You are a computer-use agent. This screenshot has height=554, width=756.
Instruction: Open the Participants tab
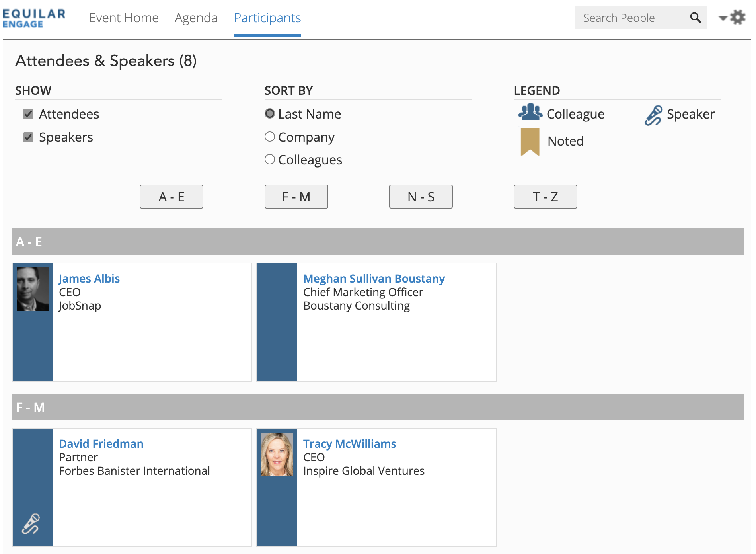(x=267, y=18)
